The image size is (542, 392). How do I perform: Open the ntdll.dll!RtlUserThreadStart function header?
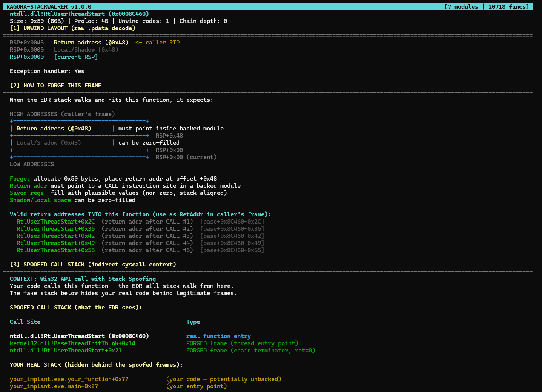point(78,14)
